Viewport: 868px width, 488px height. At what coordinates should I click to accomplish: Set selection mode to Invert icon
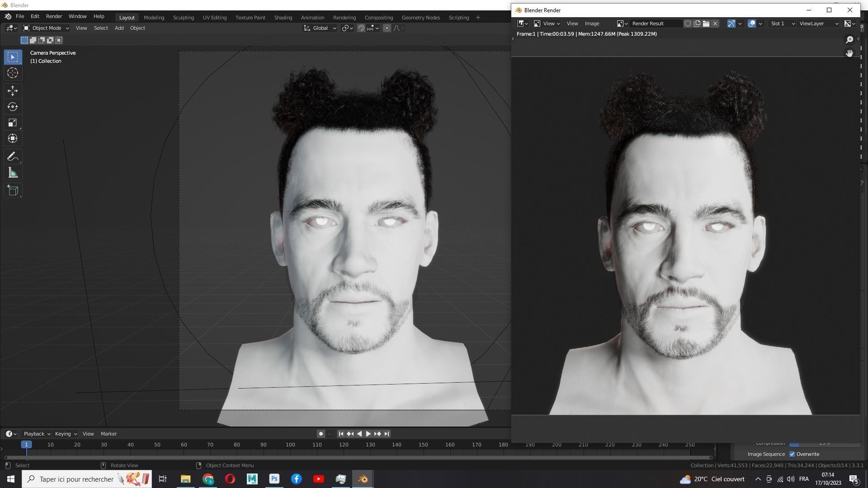[50, 40]
